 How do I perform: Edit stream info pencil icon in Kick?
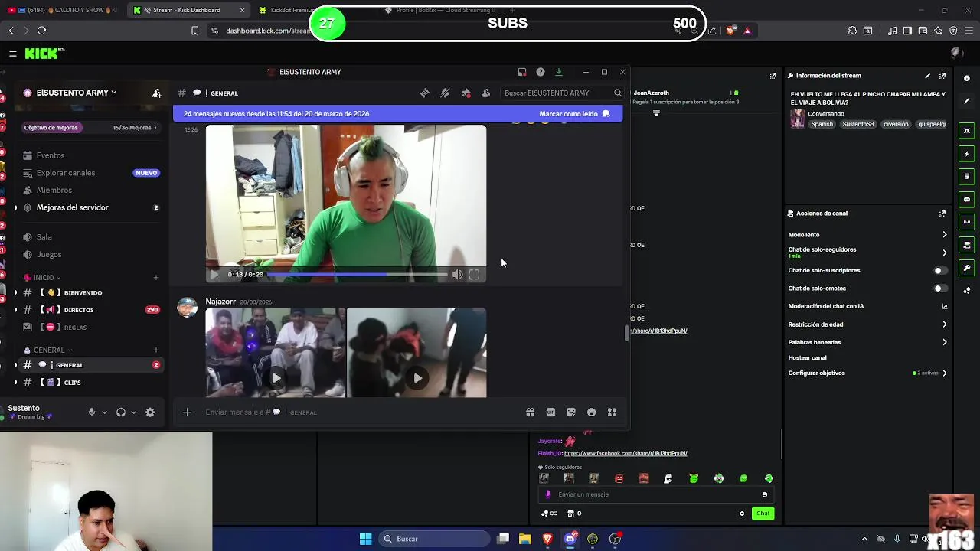point(927,76)
